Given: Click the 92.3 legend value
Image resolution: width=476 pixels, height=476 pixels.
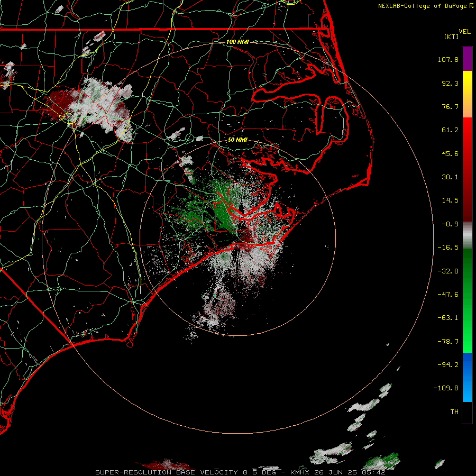Looking at the screenshot, I should [450, 83].
